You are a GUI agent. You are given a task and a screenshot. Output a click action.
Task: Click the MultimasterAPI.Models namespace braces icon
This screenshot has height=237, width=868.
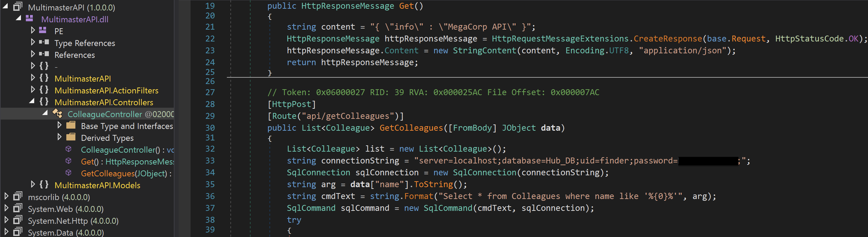point(44,184)
